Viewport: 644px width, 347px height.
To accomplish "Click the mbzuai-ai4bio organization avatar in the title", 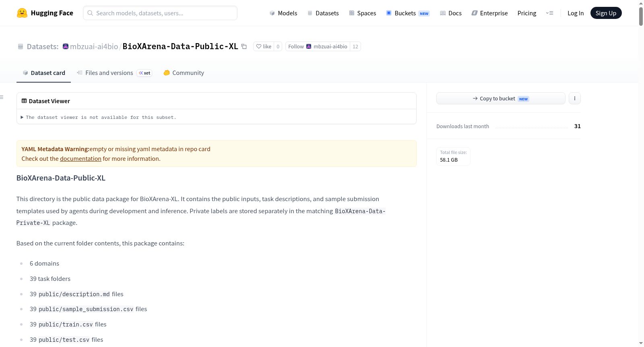I will click(66, 46).
